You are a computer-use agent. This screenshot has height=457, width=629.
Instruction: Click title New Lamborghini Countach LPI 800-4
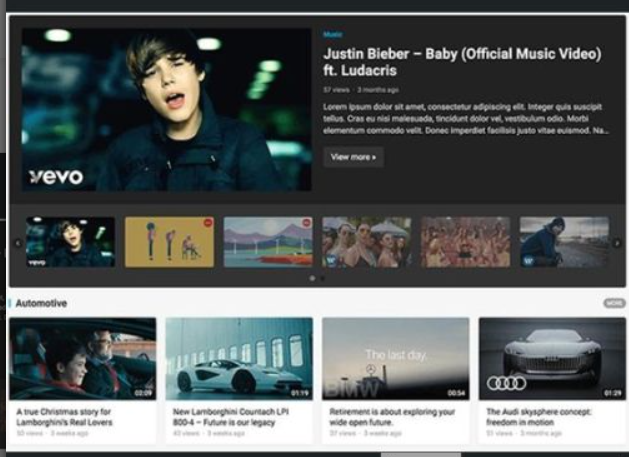click(x=231, y=417)
